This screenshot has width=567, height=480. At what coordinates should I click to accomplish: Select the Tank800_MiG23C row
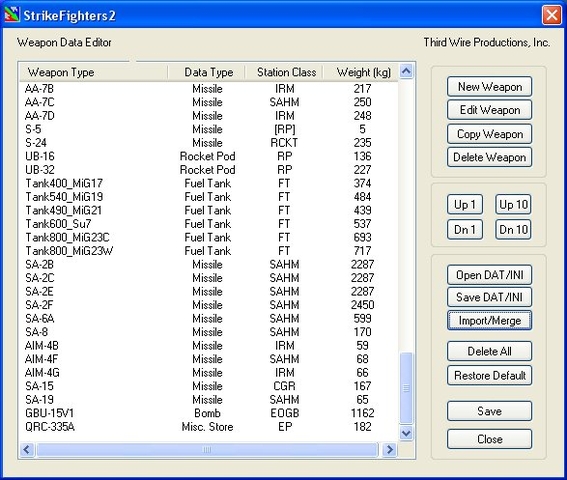[x=209, y=237]
